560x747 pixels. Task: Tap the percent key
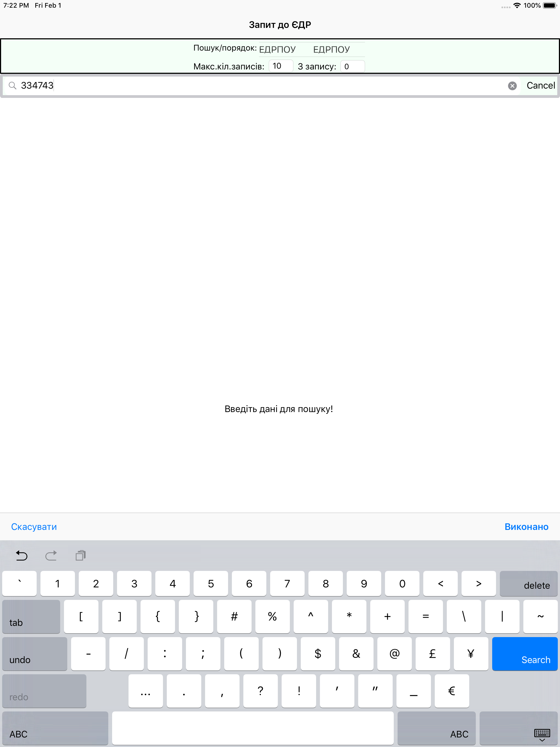click(273, 617)
